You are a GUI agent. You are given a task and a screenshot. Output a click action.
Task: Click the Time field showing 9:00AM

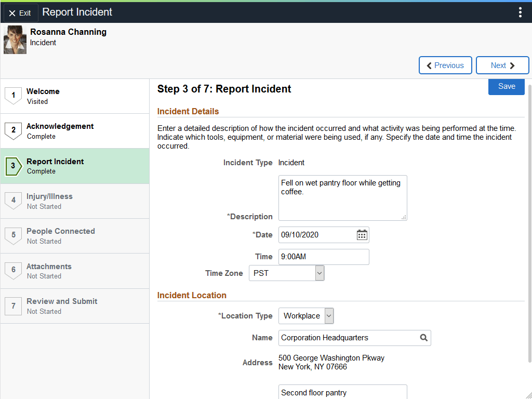[x=324, y=257]
